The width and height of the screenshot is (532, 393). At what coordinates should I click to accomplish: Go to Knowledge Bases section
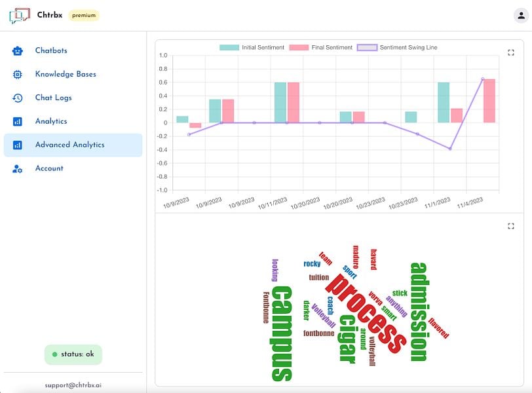click(66, 74)
